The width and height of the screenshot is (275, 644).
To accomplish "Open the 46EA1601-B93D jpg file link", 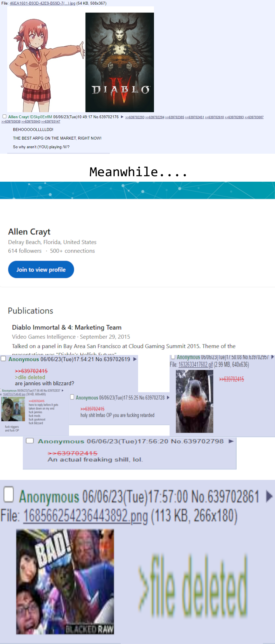I will [x=42, y=3].
